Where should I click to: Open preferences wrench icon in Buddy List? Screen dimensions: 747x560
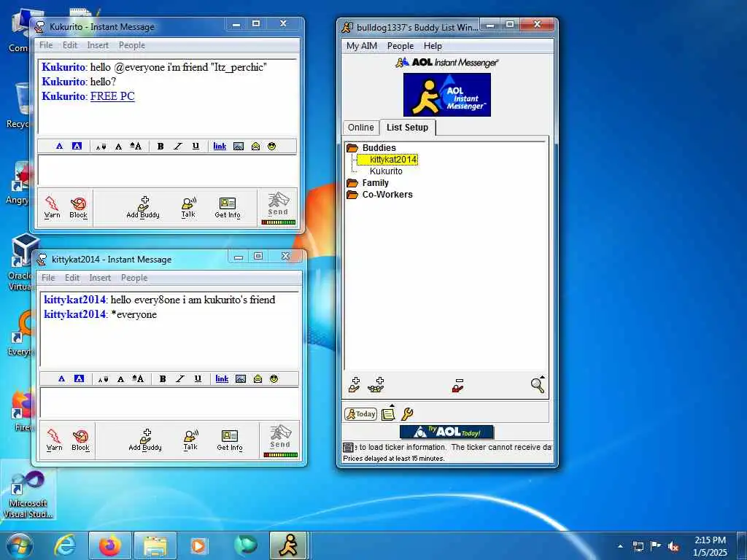click(x=407, y=414)
